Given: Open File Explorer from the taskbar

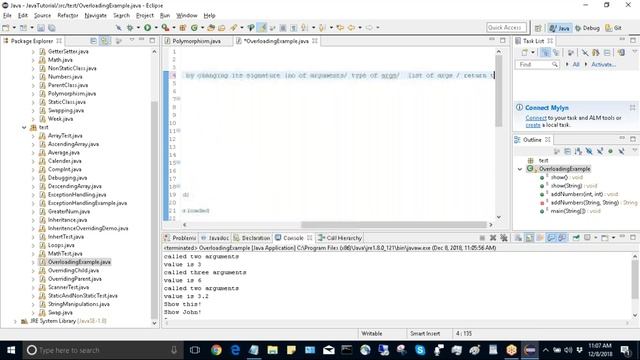Looking at the screenshot, I should 273,350.
